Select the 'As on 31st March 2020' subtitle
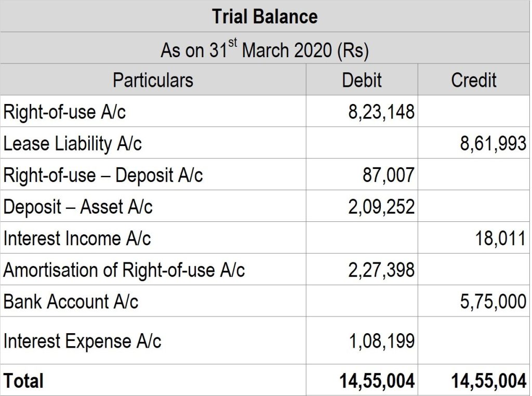This screenshot has width=532, height=396. (x=265, y=50)
